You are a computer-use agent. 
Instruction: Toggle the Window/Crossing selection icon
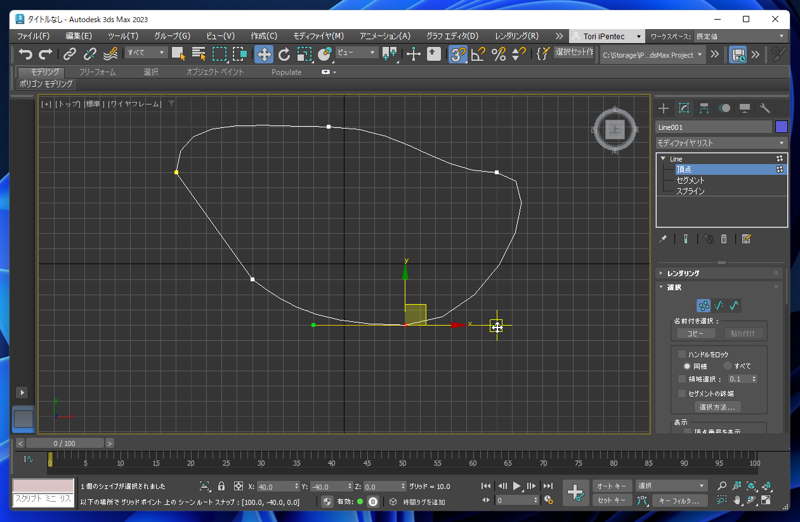239,54
